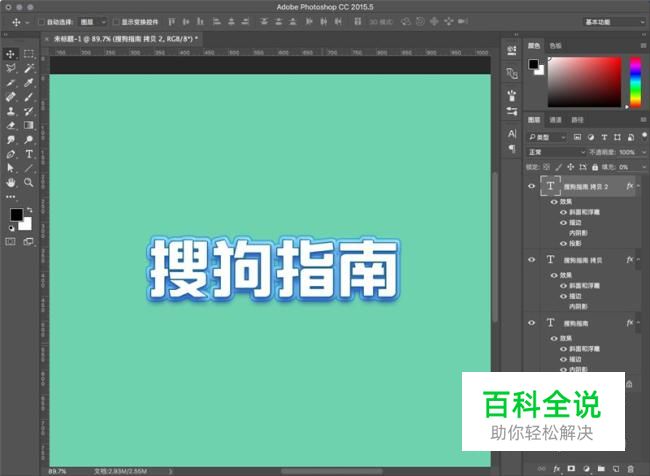Select the Brush tool
Image resolution: width=650 pixels, height=476 pixels.
point(29,97)
